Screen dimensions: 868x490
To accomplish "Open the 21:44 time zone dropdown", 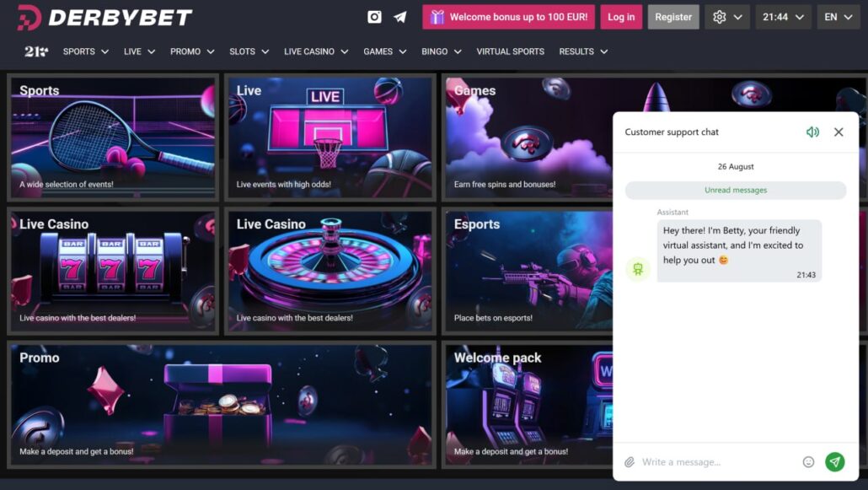I will (783, 17).
